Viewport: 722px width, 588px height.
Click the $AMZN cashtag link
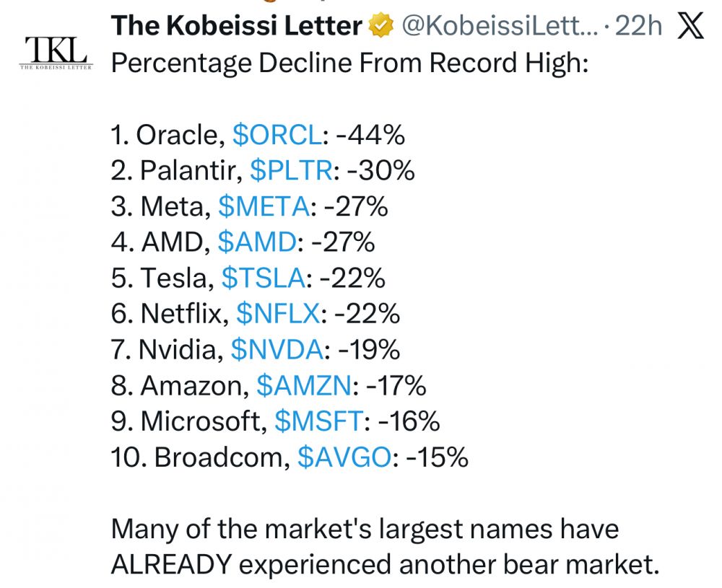[x=303, y=386]
